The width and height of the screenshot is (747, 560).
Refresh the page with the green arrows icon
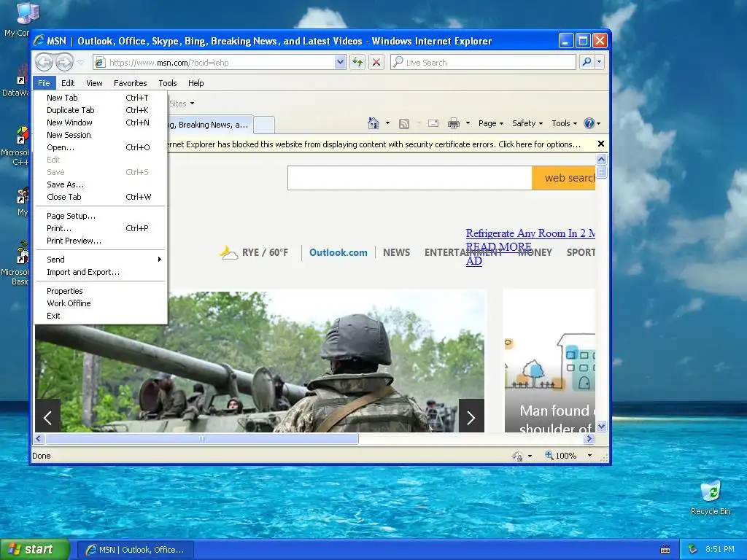coord(357,63)
